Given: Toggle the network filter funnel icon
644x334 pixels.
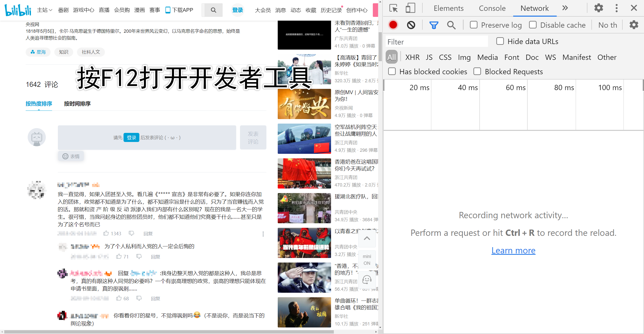Looking at the screenshot, I should coord(434,25).
